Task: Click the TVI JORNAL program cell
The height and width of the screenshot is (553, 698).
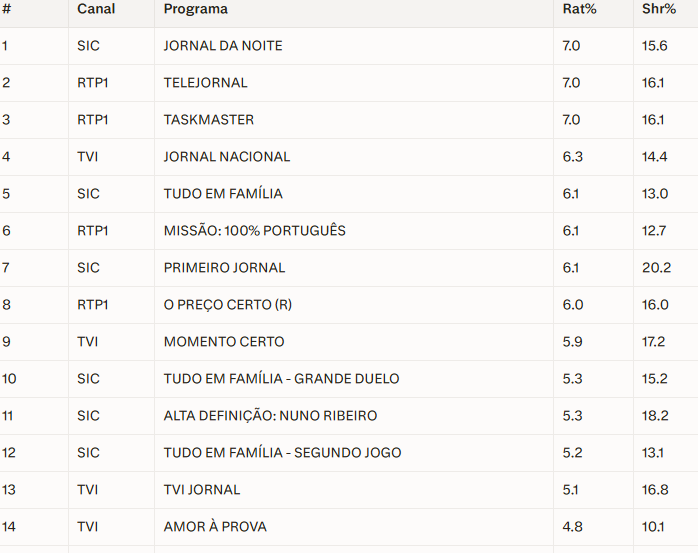Action: coord(202,490)
